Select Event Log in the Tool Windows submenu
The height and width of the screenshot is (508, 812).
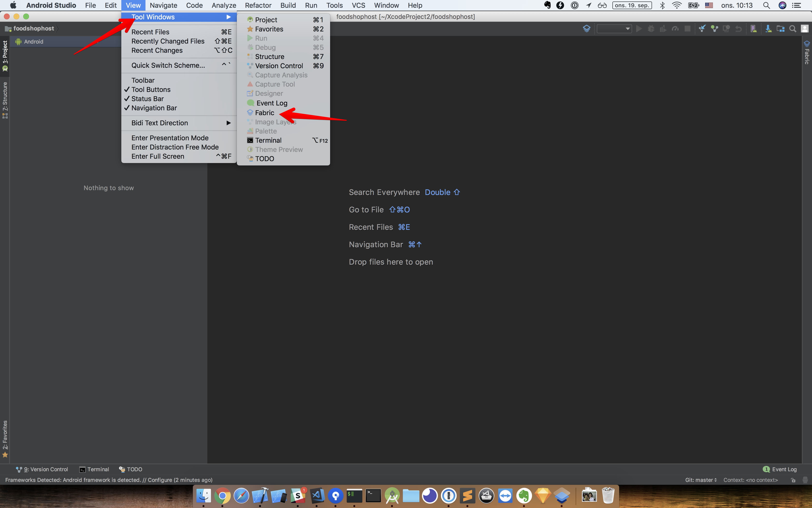pyautogui.click(x=283, y=103)
